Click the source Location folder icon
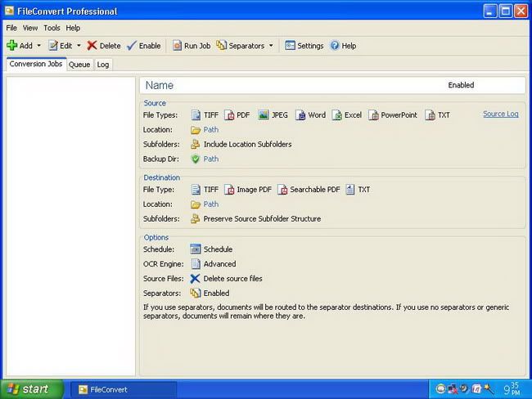This screenshot has width=532, height=399. click(x=196, y=130)
